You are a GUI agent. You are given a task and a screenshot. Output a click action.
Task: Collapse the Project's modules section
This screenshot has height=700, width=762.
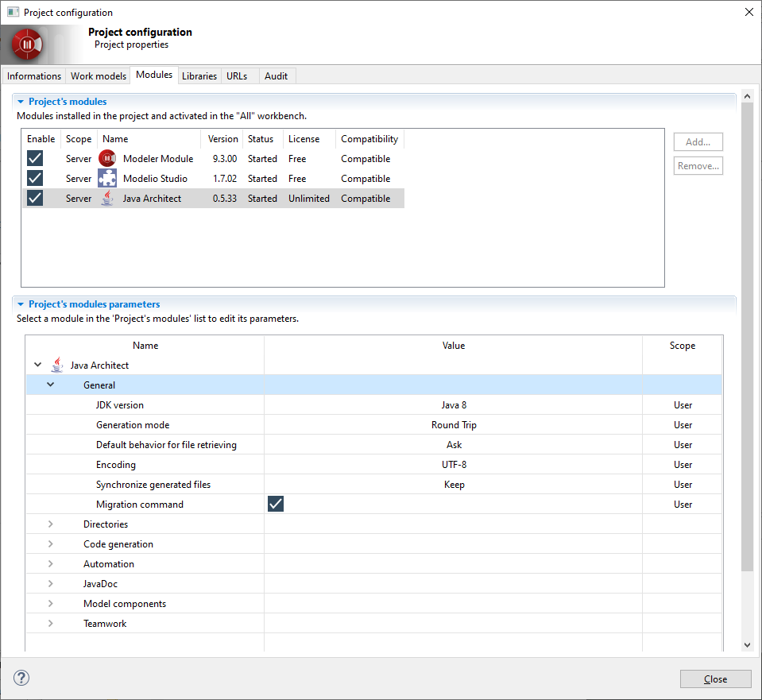click(x=21, y=102)
